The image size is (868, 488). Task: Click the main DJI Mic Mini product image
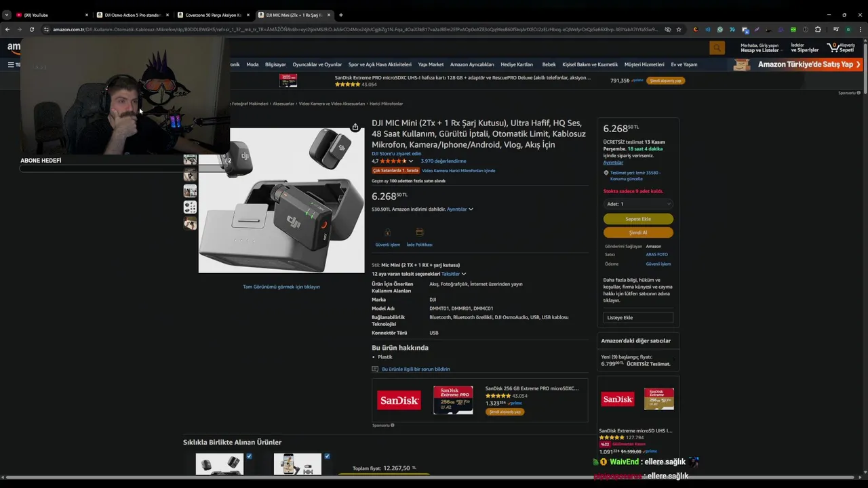click(281, 200)
